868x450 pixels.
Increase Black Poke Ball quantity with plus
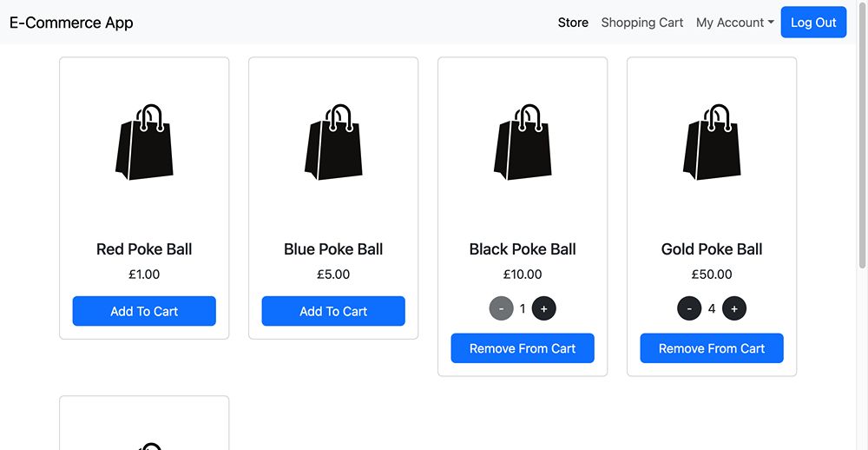pos(544,308)
